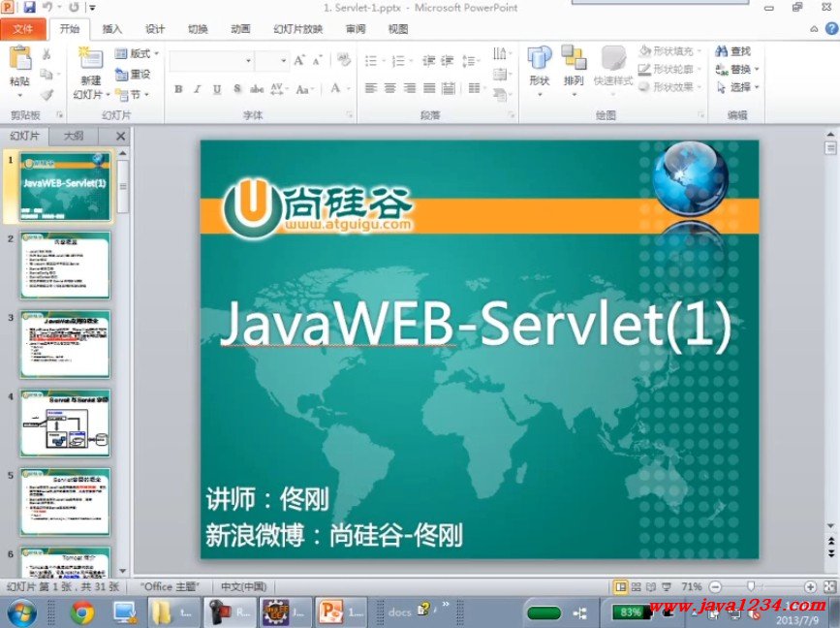
Task: Select slide 4 thumbnail
Action: point(65,424)
